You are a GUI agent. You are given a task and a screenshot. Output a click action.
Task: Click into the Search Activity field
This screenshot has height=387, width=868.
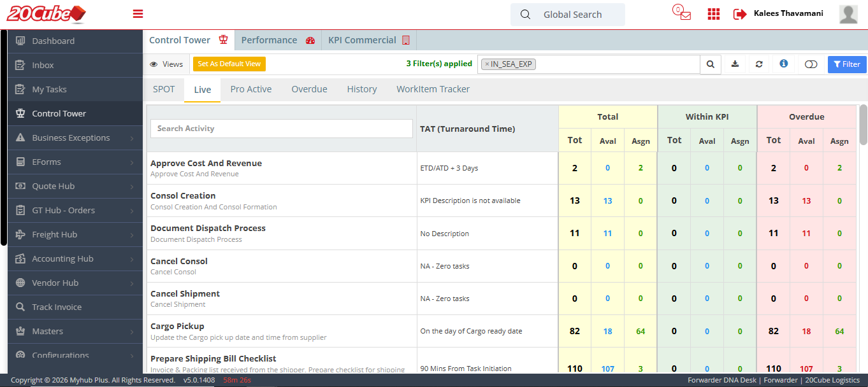click(x=281, y=129)
